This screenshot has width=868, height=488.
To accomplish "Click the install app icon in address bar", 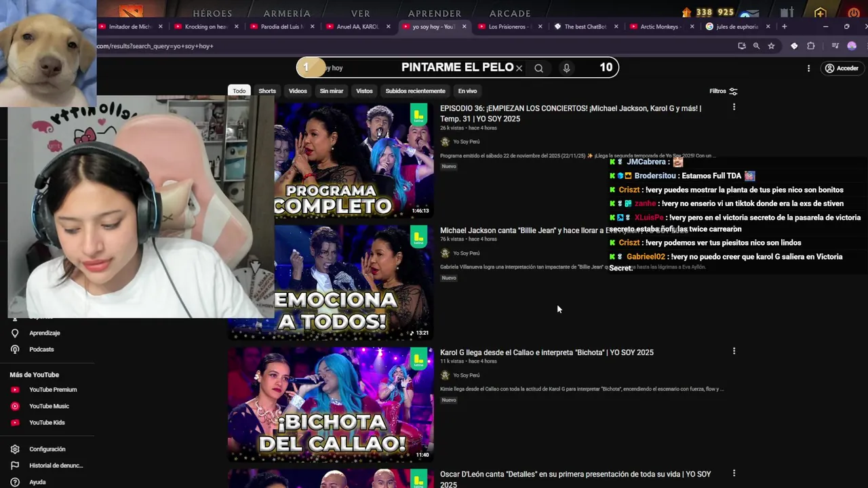I will (742, 46).
